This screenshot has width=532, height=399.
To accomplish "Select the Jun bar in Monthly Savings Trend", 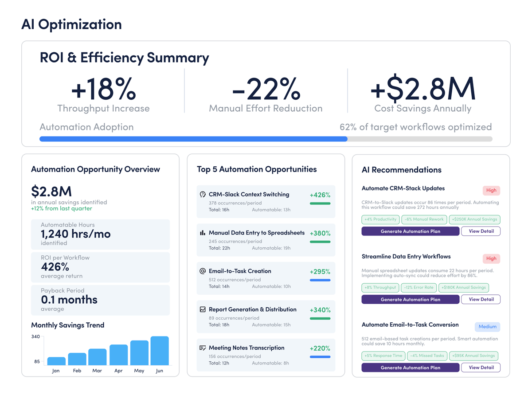I will pos(160,351).
